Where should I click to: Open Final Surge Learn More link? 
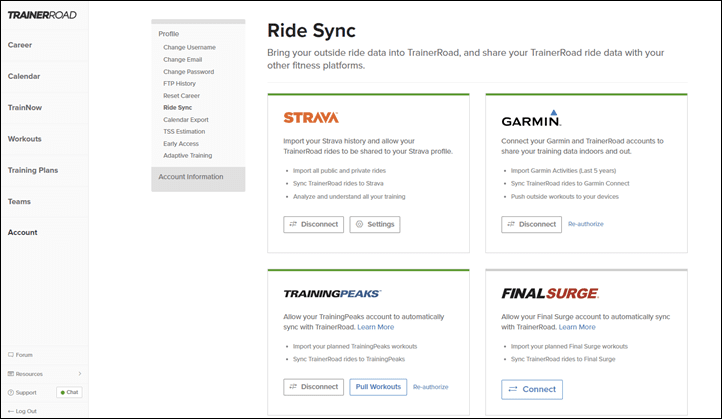(x=577, y=327)
